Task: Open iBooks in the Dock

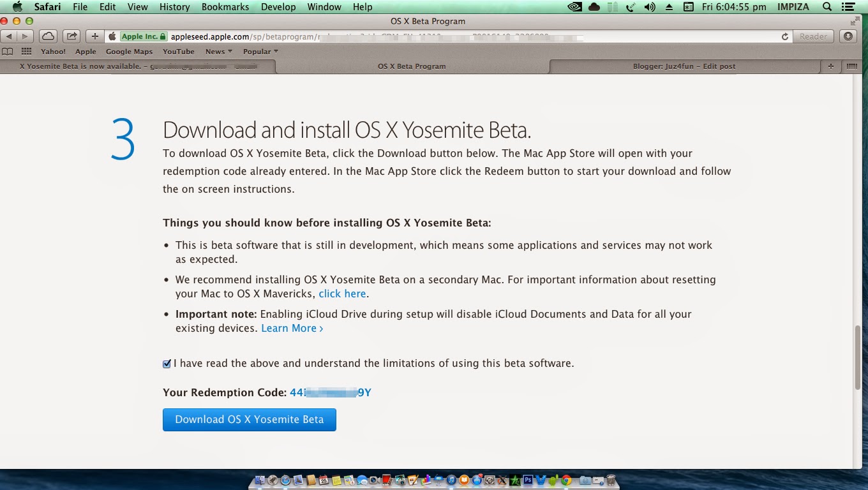Action: tap(464, 480)
